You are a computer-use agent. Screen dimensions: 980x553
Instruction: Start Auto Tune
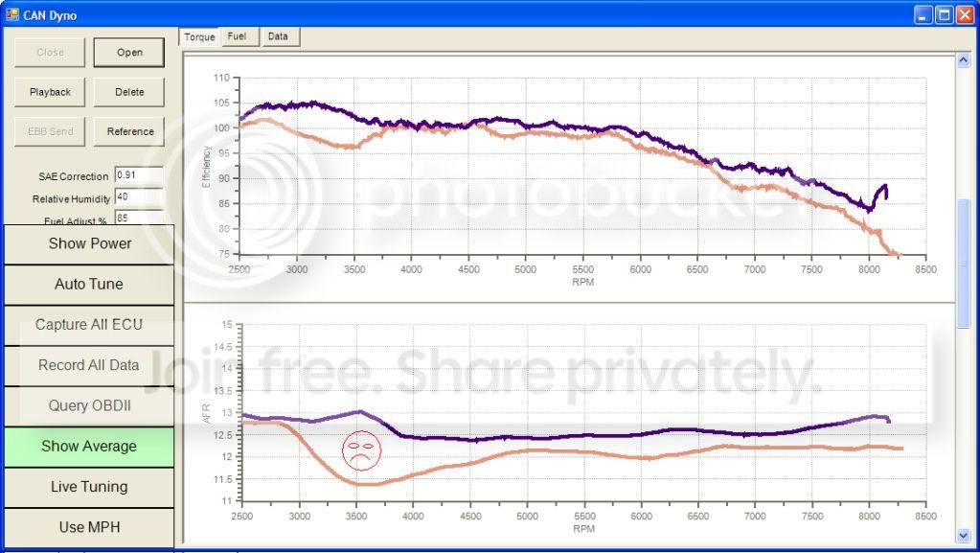pyautogui.click(x=89, y=284)
